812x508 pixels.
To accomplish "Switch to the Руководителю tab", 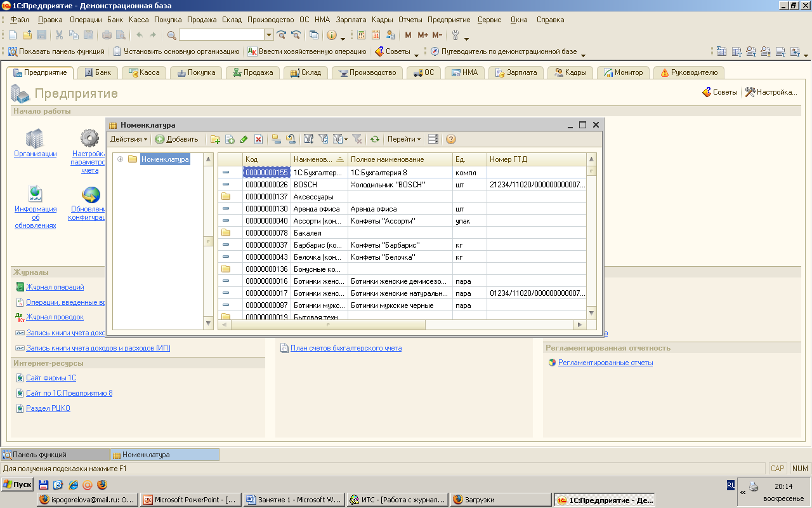I will coord(688,72).
